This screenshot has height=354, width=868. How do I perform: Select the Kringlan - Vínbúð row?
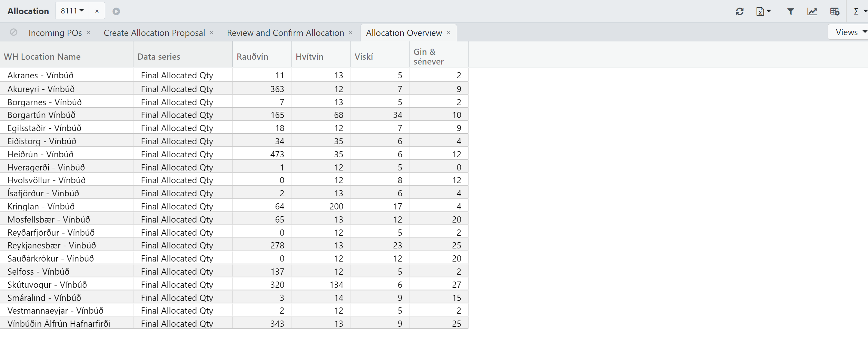click(x=41, y=206)
